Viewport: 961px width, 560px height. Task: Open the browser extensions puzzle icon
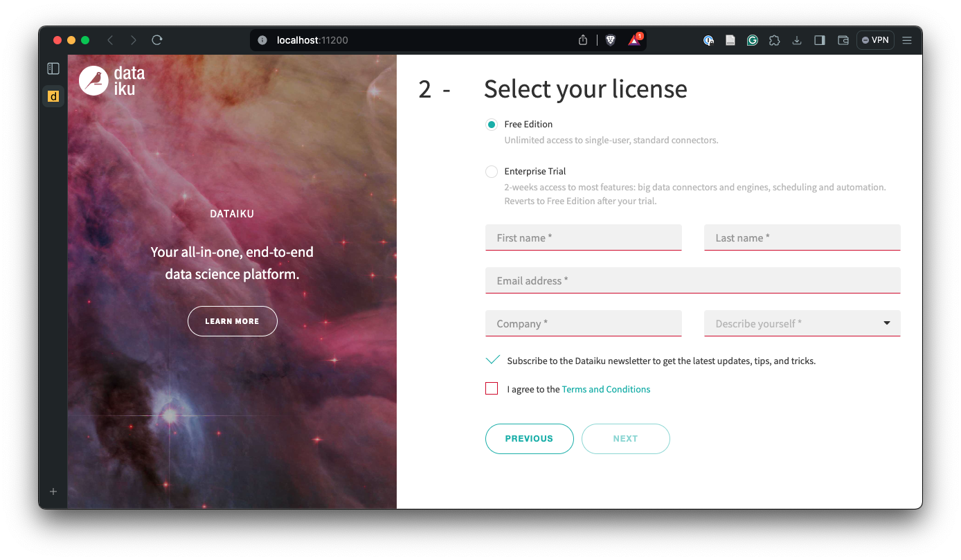point(775,40)
